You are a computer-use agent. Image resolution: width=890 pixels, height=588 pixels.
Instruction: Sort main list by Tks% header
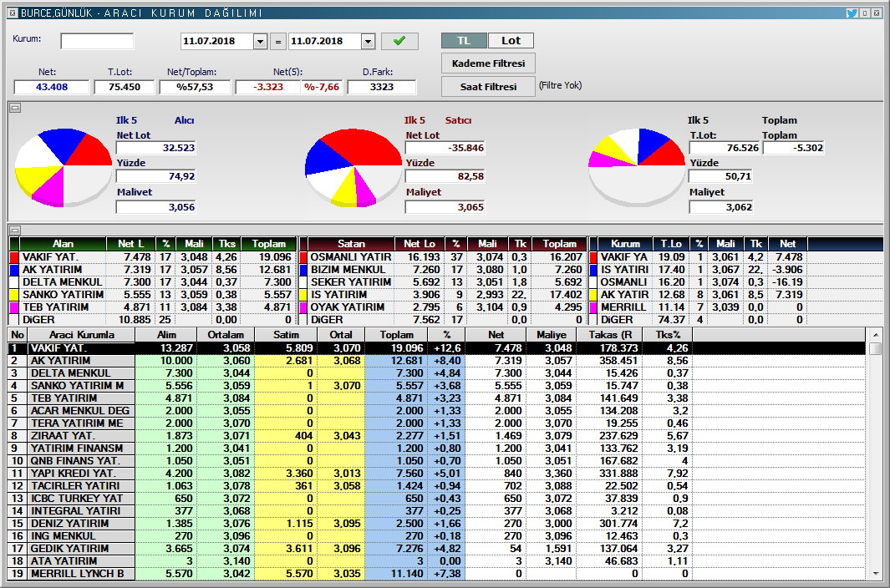click(668, 335)
